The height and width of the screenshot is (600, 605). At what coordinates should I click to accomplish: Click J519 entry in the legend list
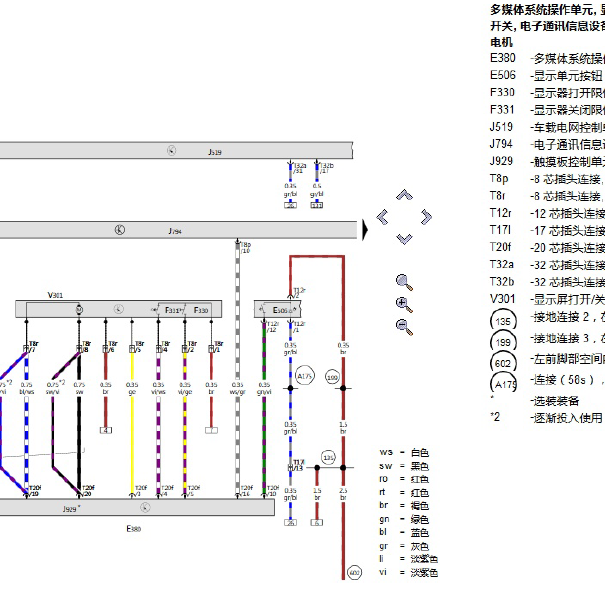click(547, 127)
